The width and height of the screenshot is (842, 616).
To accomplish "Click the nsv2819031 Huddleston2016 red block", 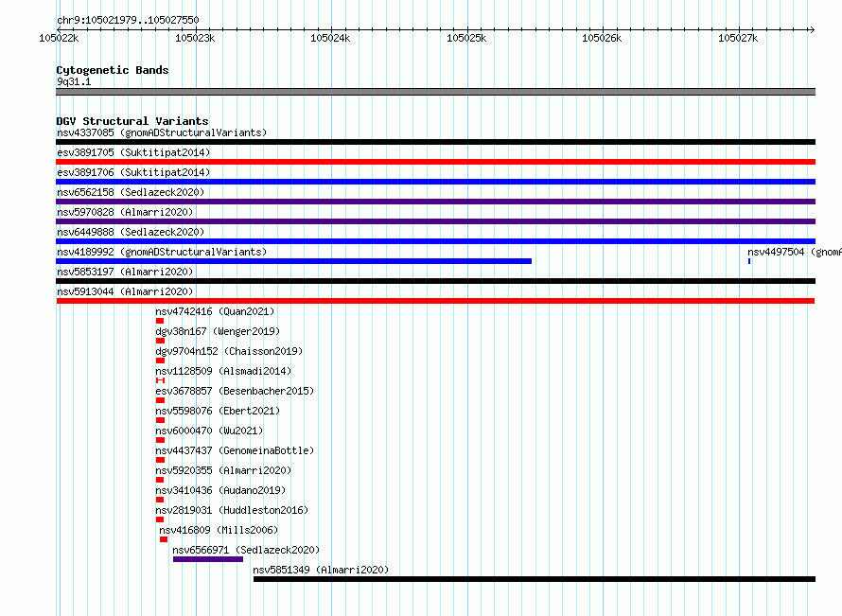I will click(160, 519).
